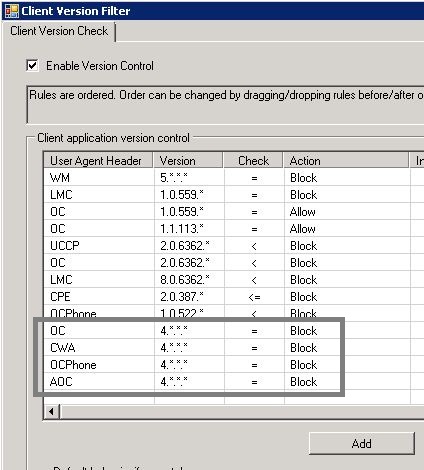Click the Check column header
This screenshot has height=470, width=424.
[x=253, y=161]
